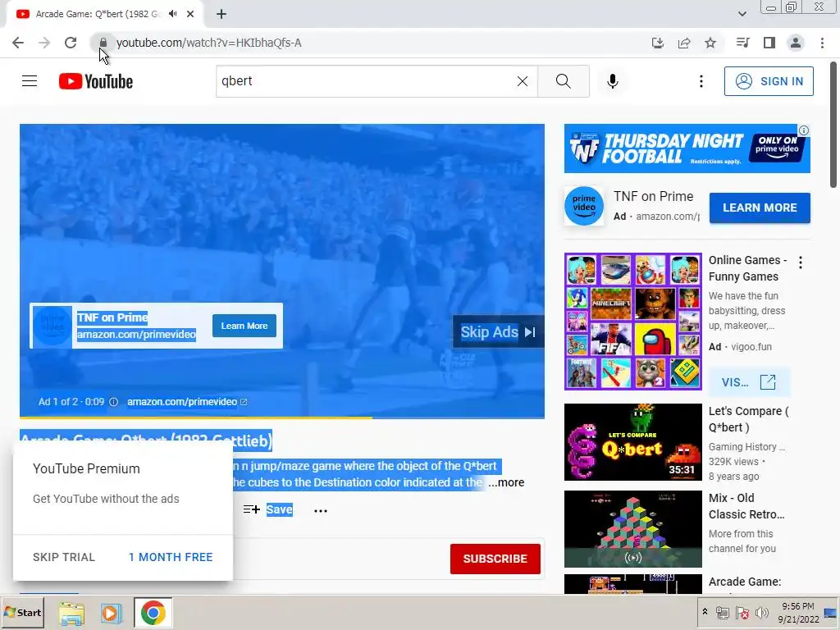The height and width of the screenshot is (630, 840).
Task: Reload the YouTube page
Action: coord(71,43)
